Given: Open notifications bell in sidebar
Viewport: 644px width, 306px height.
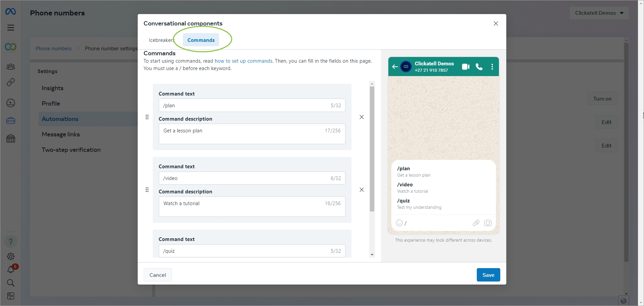Looking at the screenshot, I should [x=11, y=269].
